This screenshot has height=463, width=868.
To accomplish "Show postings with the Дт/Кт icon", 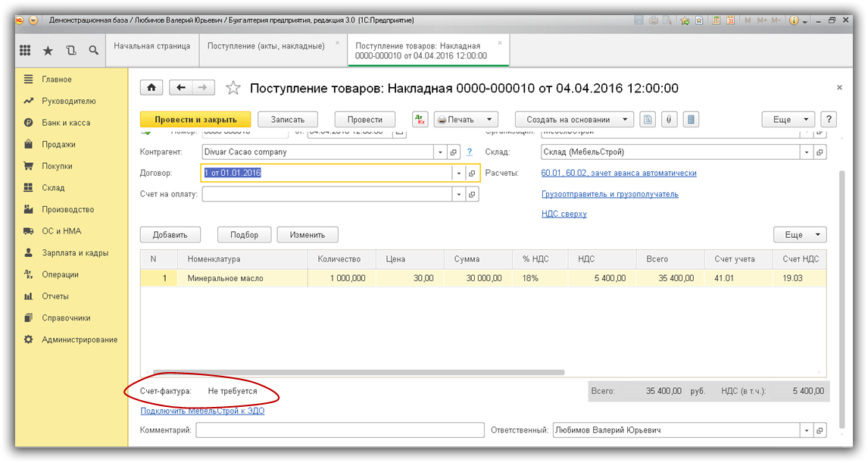I will point(420,120).
